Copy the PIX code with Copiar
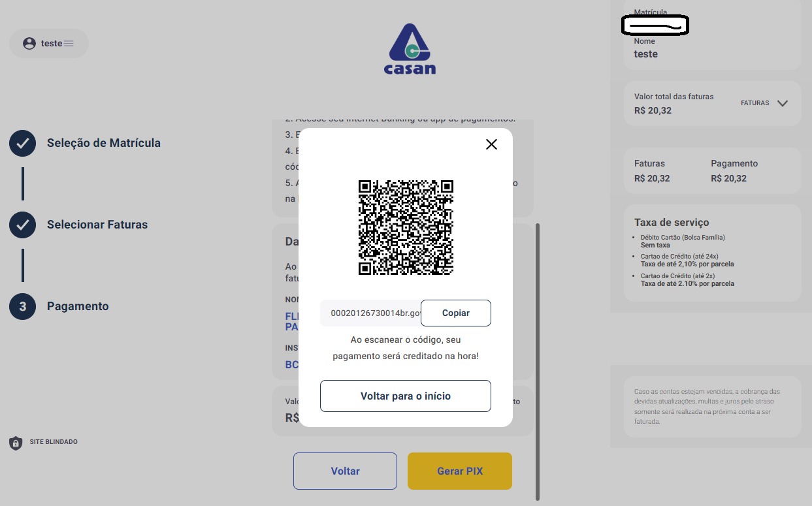The width and height of the screenshot is (812, 506). 456,313
